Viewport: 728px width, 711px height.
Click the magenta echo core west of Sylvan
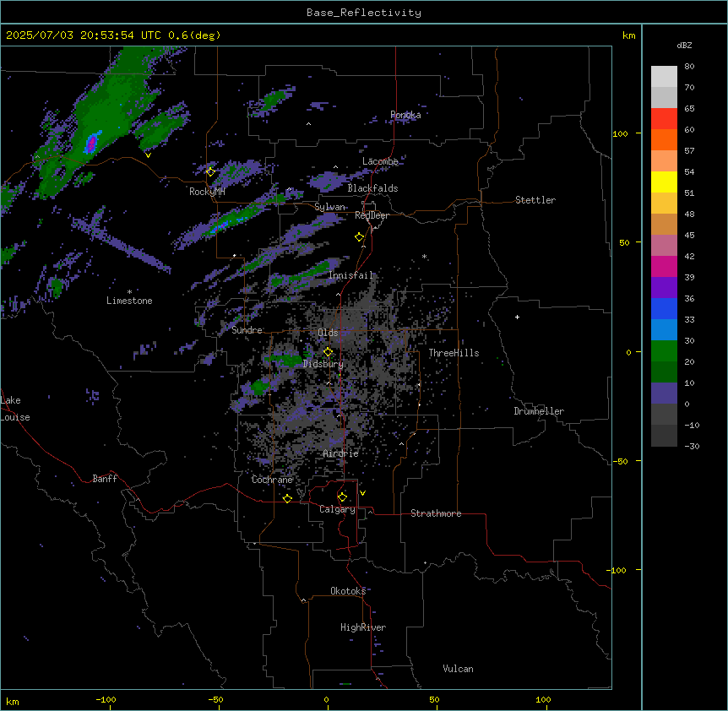[221, 226]
